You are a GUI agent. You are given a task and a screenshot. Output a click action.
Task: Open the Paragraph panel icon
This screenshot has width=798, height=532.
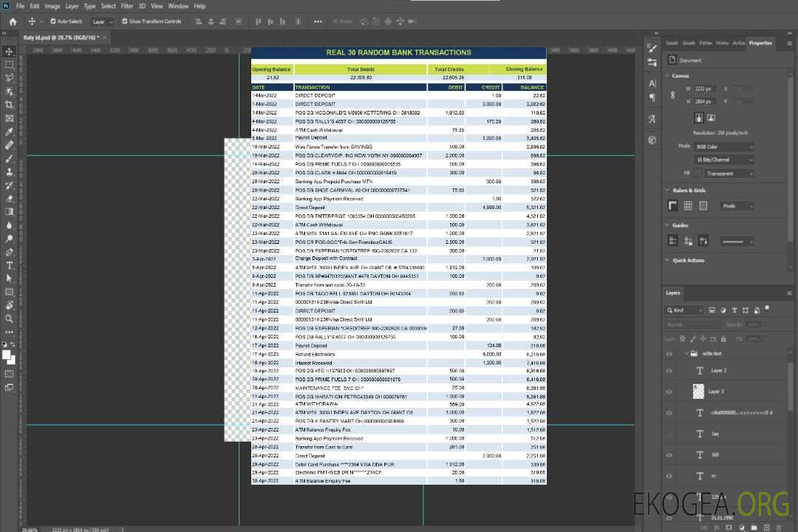652,98
